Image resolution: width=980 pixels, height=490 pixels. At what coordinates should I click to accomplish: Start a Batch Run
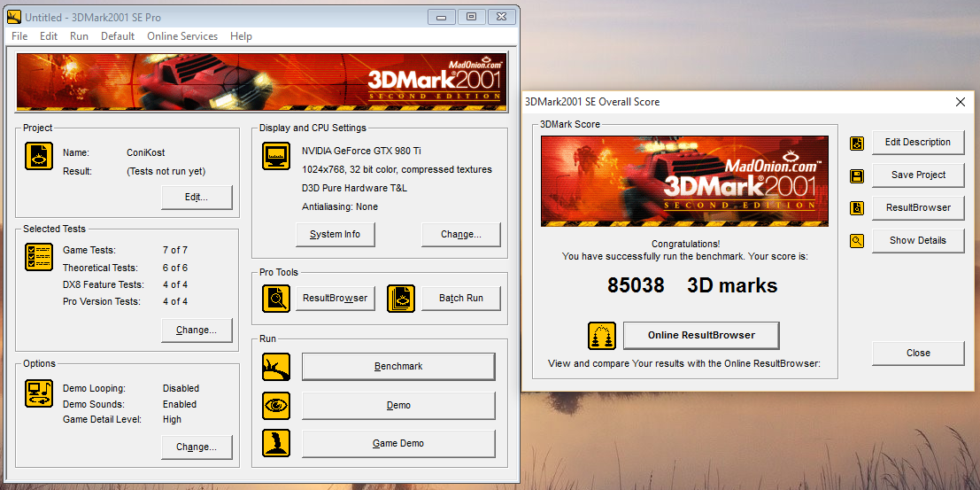click(460, 298)
